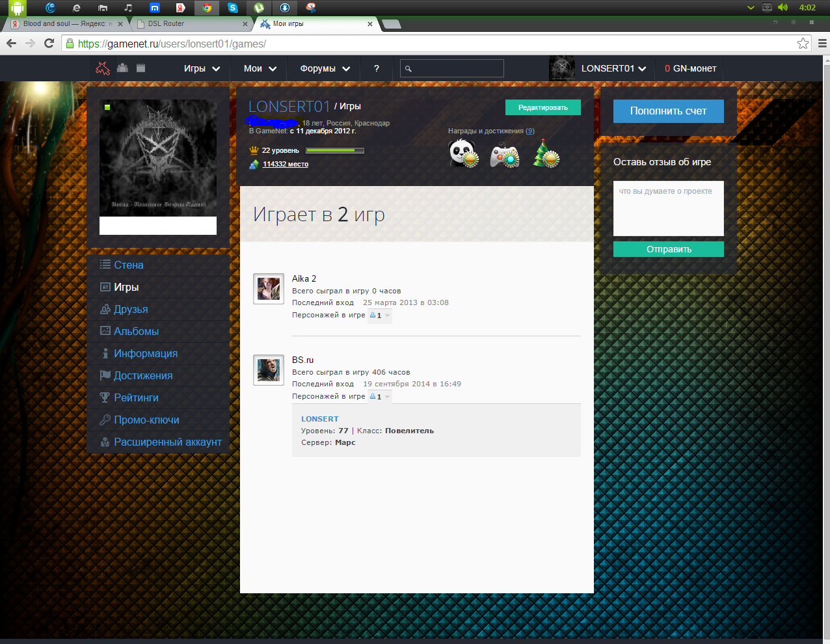Open the 114332 место ranking link
The height and width of the screenshot is (644, 830).
[286, 164]
